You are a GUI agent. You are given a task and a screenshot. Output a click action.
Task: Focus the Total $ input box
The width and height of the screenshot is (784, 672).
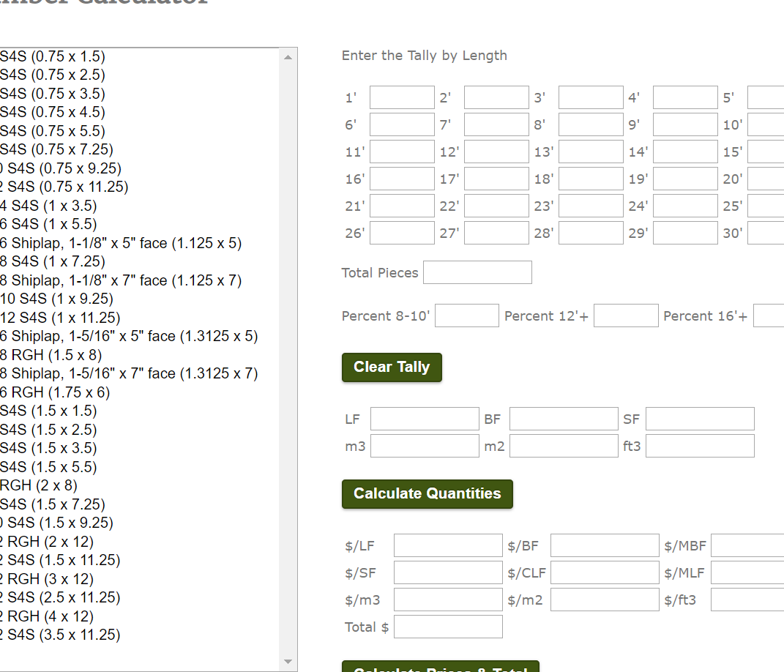[x=448, y=627]
